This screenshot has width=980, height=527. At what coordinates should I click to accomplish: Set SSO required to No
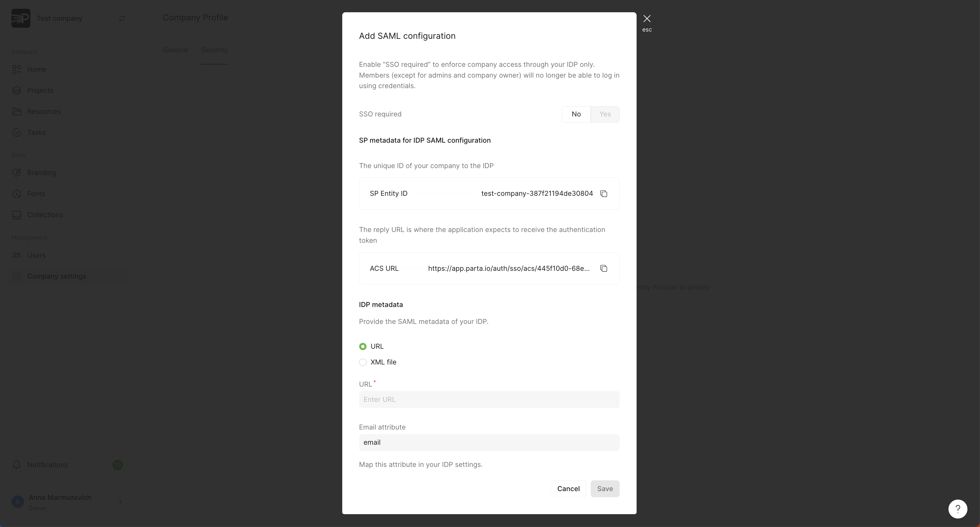click(576, 114)
